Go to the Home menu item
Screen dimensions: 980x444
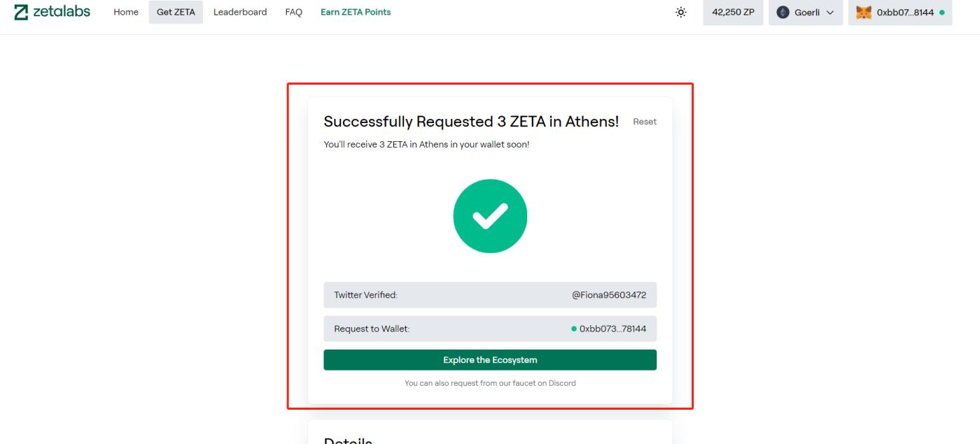126,12
